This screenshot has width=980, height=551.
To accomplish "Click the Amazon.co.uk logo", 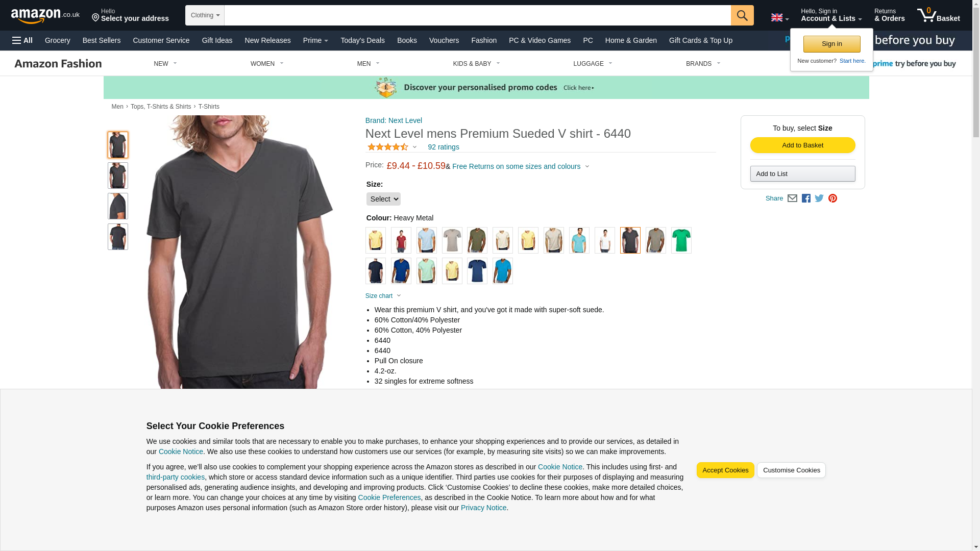I will (45, 15).
